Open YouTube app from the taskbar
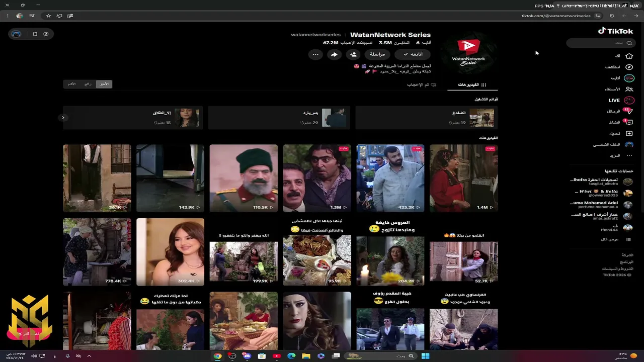Image resolution: width=644 pixels, height=362 pixels. 276,356
